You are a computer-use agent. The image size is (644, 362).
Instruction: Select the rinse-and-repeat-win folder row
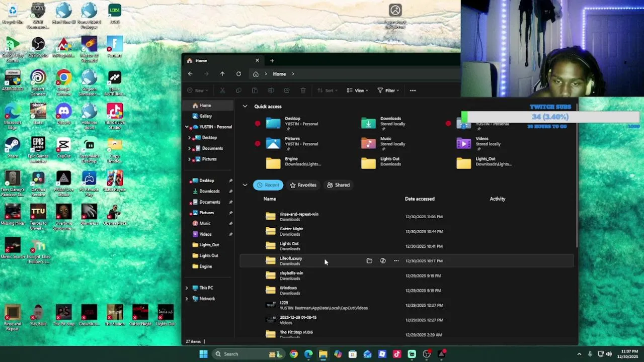tap(407, 217)
